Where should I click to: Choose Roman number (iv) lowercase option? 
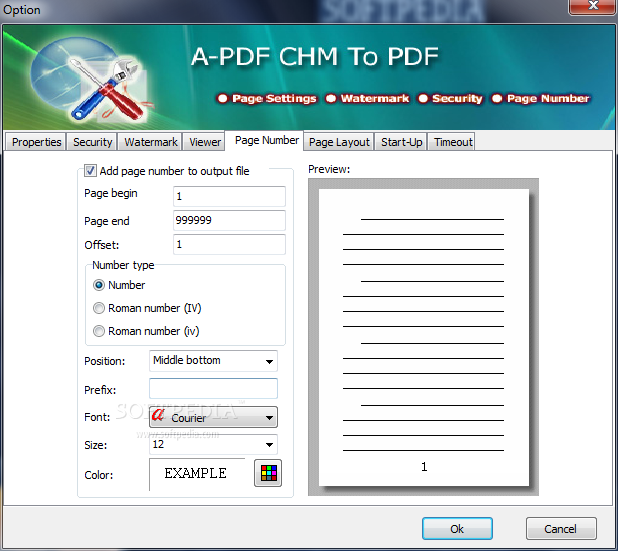[x=99, y=331]
